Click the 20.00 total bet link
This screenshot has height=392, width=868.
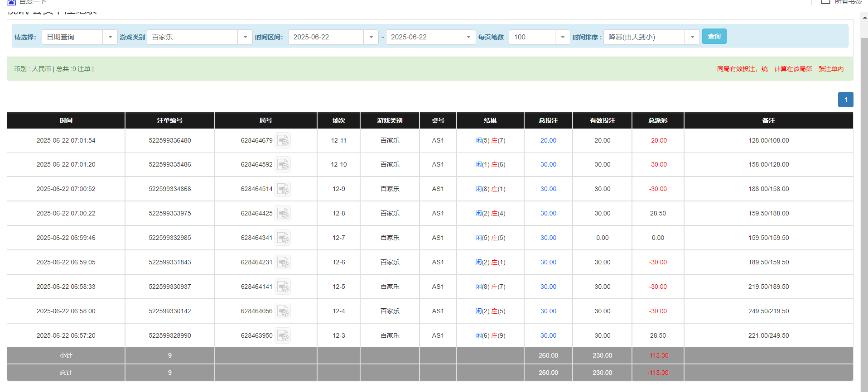(x=548, y=141)
